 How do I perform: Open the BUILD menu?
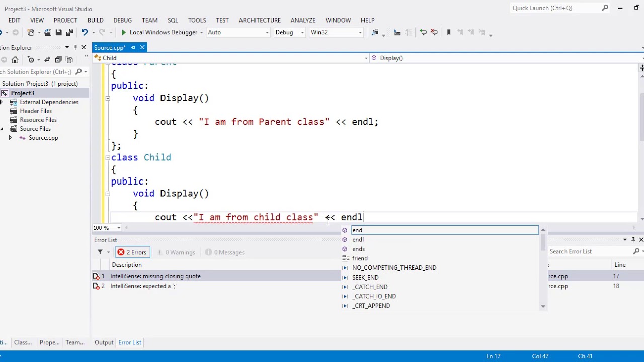pos(96,20)
